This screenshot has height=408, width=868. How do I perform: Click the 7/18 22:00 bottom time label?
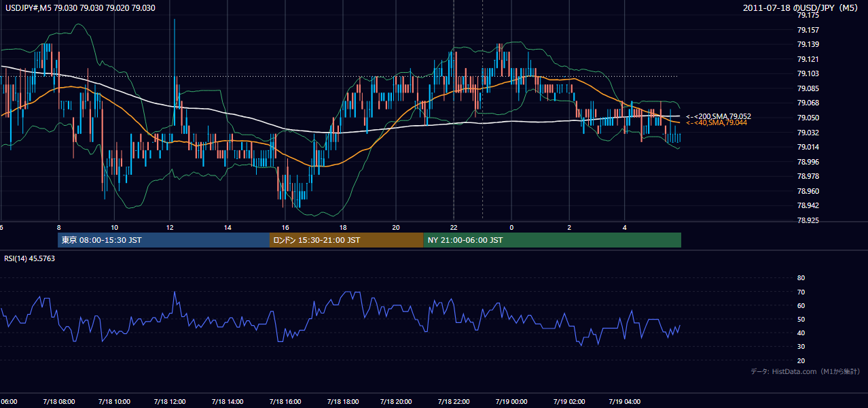(x=454, y=401)
